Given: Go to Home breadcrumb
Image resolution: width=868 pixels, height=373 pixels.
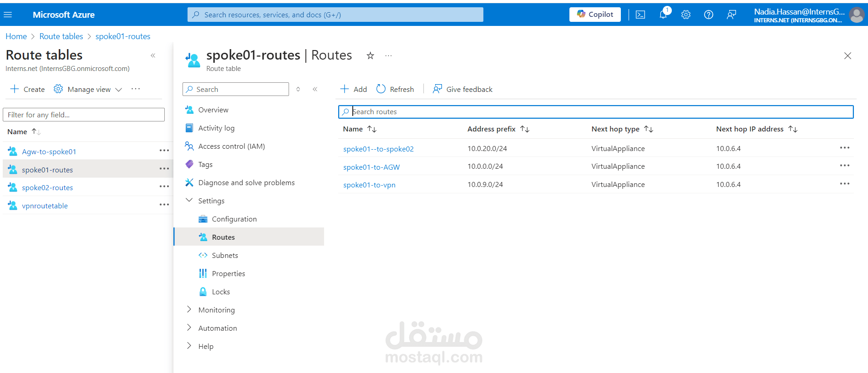Looking at the screenshot, I should point(16,36).
